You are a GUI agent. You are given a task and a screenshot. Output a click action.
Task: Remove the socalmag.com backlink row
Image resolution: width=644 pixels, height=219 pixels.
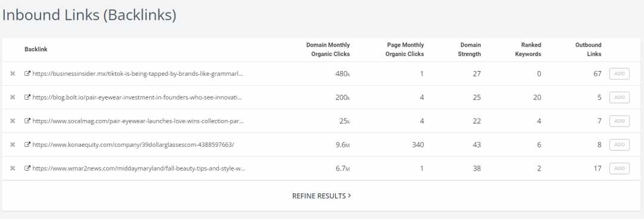[x=13, y=121]
